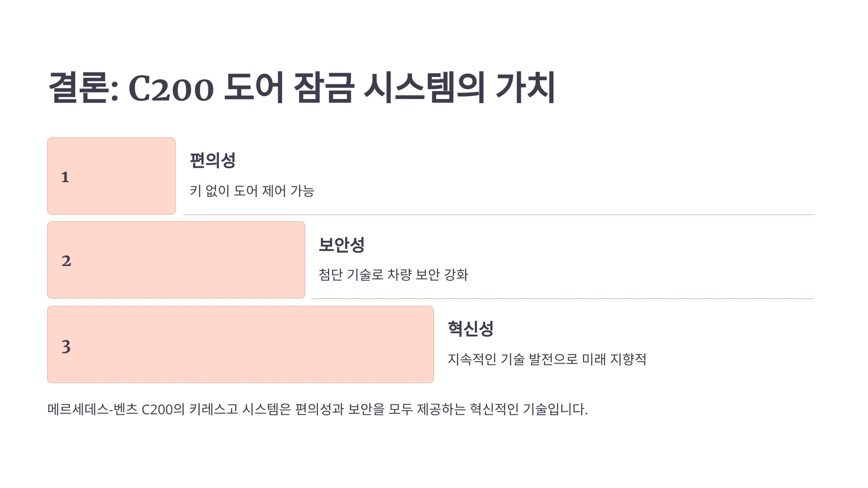This screenshot has height=488, width=868.
Task: Click the 보안성 heading
Action: coord(341,245)
